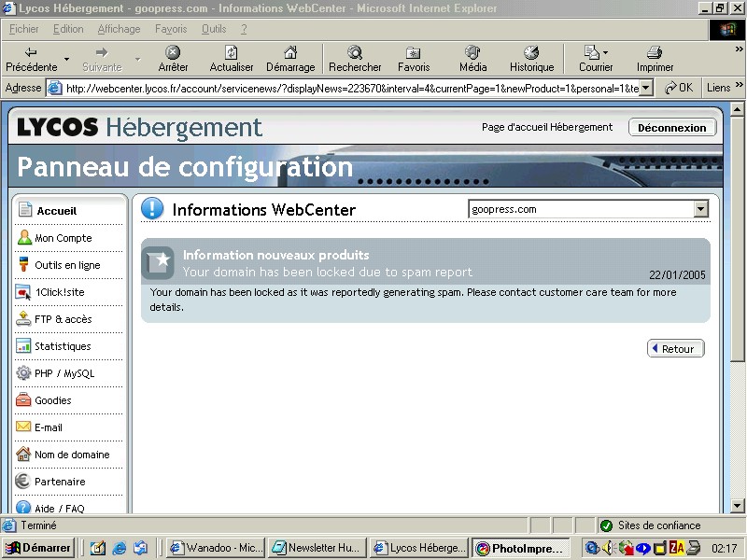Image resolution: width=747 pixels, height=560 pixels.
Task: Click the vertical scrollbar up arrow
Action: click(737, 109)
